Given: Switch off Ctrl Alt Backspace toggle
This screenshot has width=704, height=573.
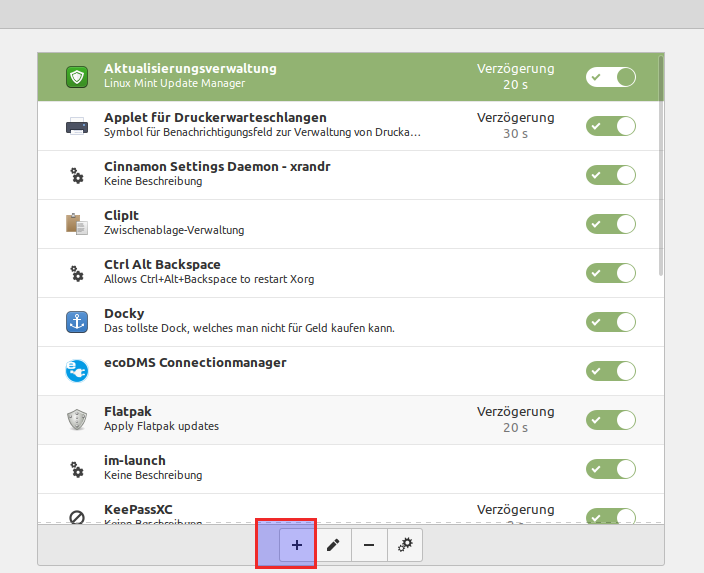Looking at the screenshot, I should (x=611, y=272).
